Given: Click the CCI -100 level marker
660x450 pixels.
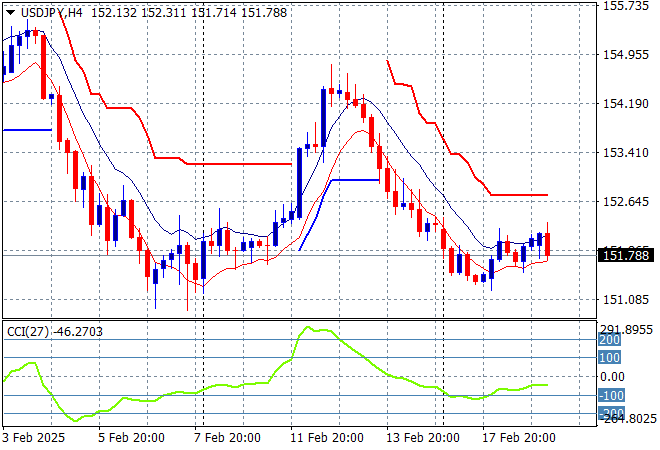Looking at the screenshot, I should 610,395.
